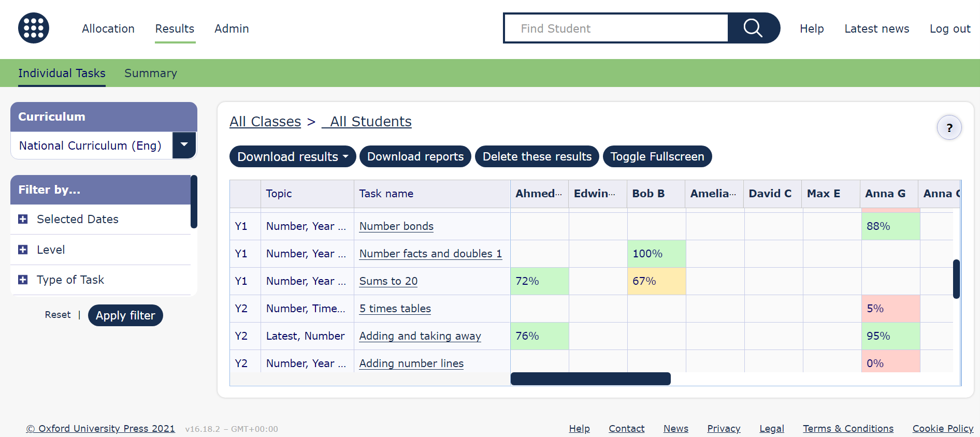Click the Edwin column header
The image size is (980, 437).
tap(598, 194)
